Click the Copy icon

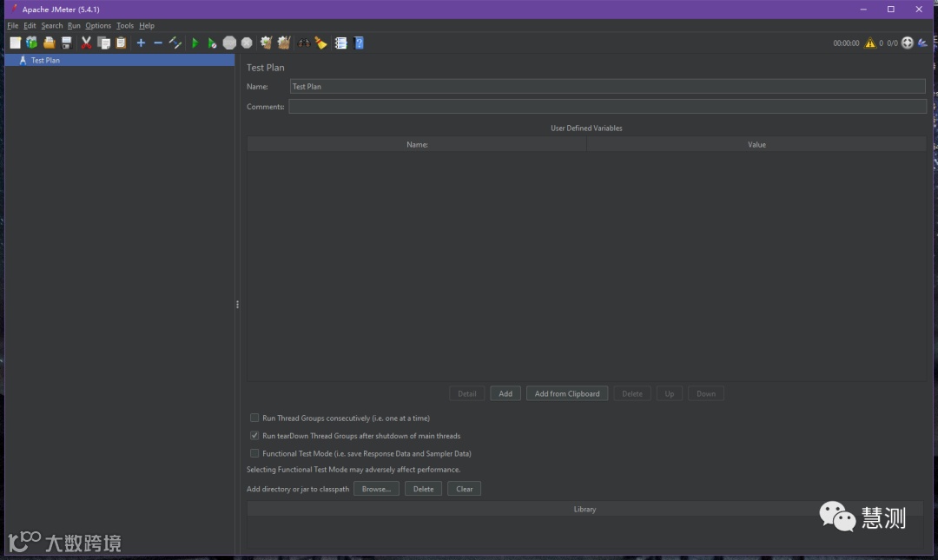(x=103, y=43)
